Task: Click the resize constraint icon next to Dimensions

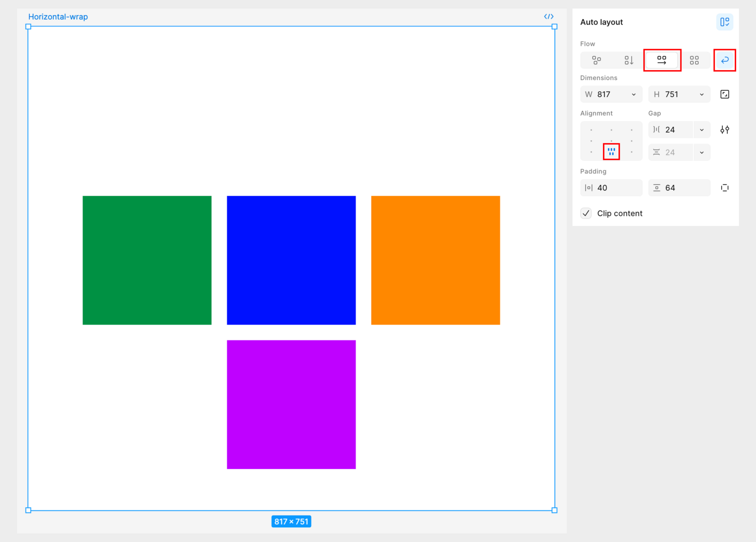Action: (725, 94)
